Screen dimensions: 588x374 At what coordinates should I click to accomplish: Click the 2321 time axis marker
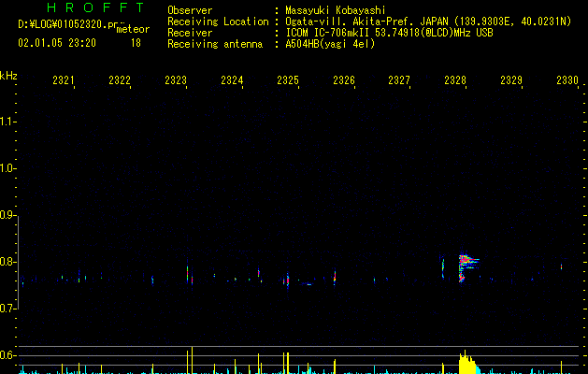click(x=64, y=79)
